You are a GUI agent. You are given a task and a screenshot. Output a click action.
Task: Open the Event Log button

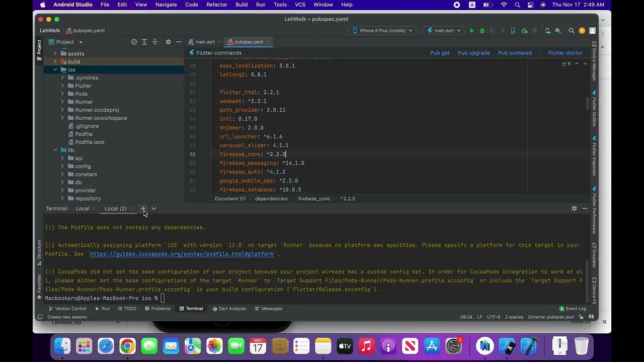pos(573,309)
